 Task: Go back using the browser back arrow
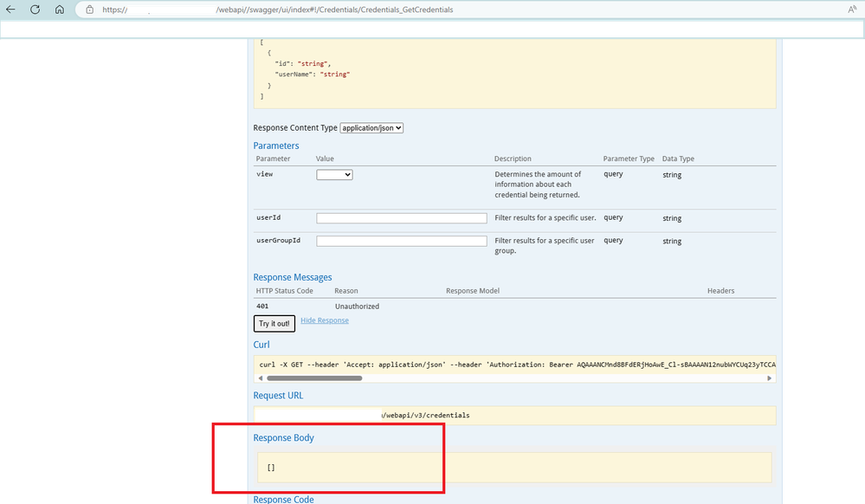[x=10, y=10]
